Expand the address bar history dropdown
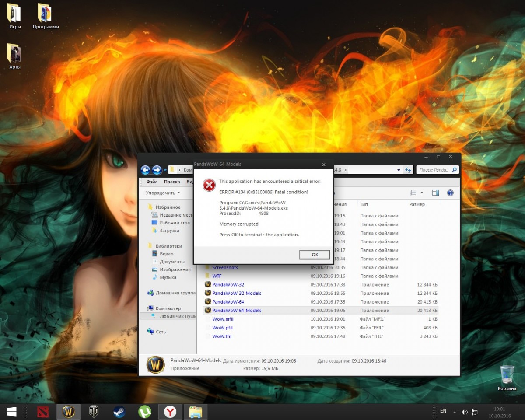The width and height of the screenshot is (525, 420). [x=399, y=170]
